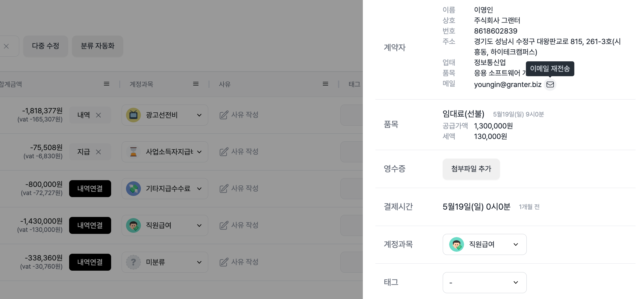Open the 직원급여 dropdown in detail panel
Screen dimensions: 644x299
(484, 244)
